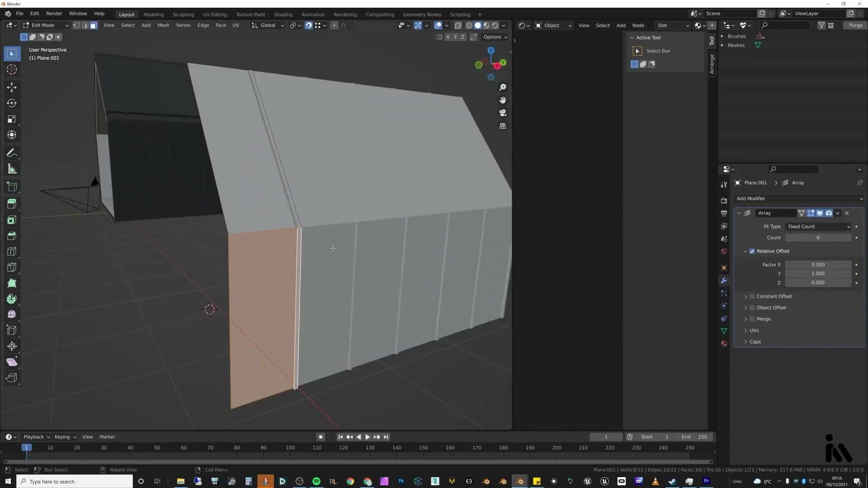Open the Modifier properties wrench tab

point(724,281)
